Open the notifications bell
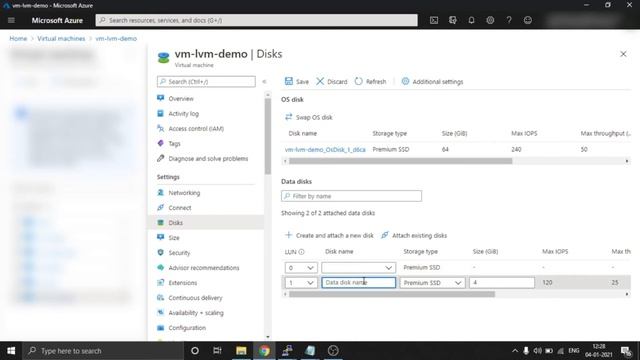 pyautogui.click(x=471, y=20)
